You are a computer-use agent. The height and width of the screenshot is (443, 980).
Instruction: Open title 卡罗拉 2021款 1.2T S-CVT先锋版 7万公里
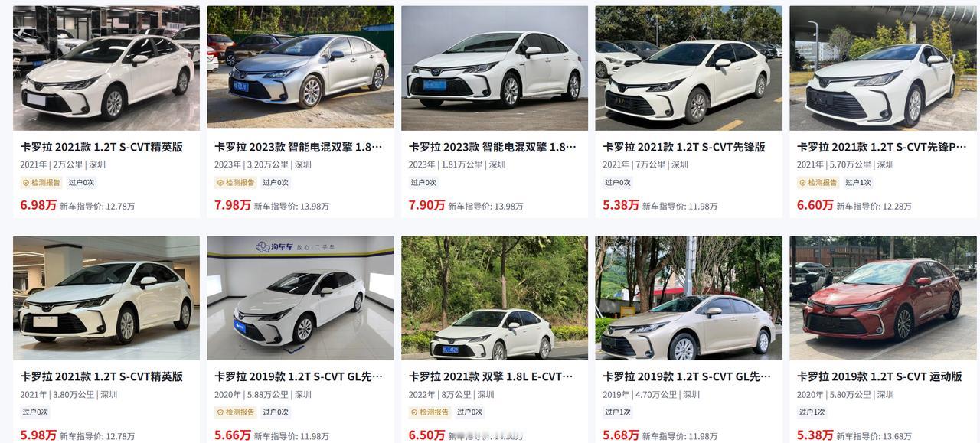coord(684,147)
